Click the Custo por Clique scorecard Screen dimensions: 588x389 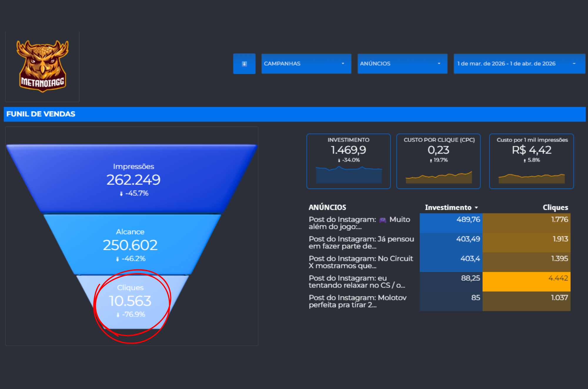tap(438, 161)
